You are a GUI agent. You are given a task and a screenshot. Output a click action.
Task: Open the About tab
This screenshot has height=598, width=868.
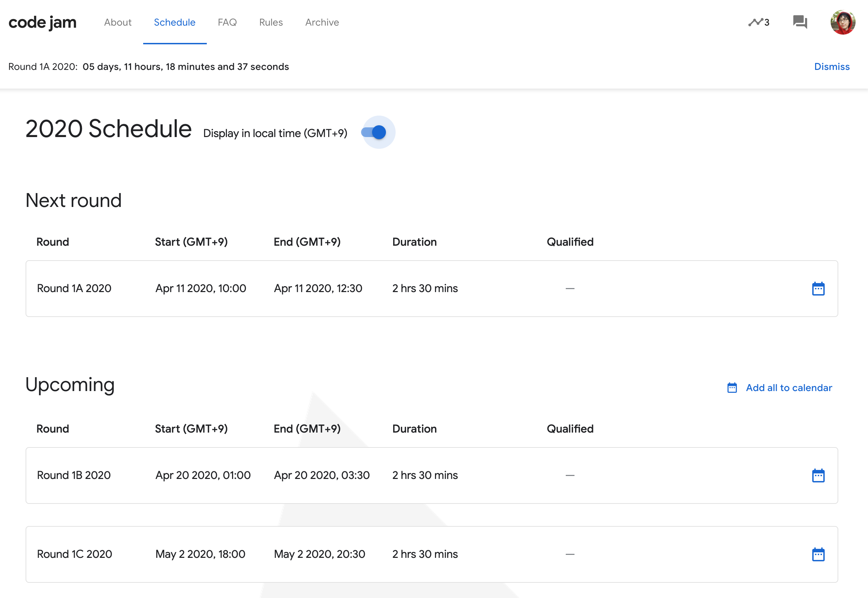coord(118,22)
